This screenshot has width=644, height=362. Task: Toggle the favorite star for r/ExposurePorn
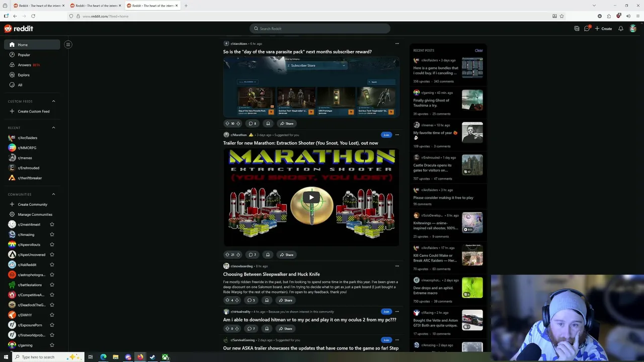[52, 325]
